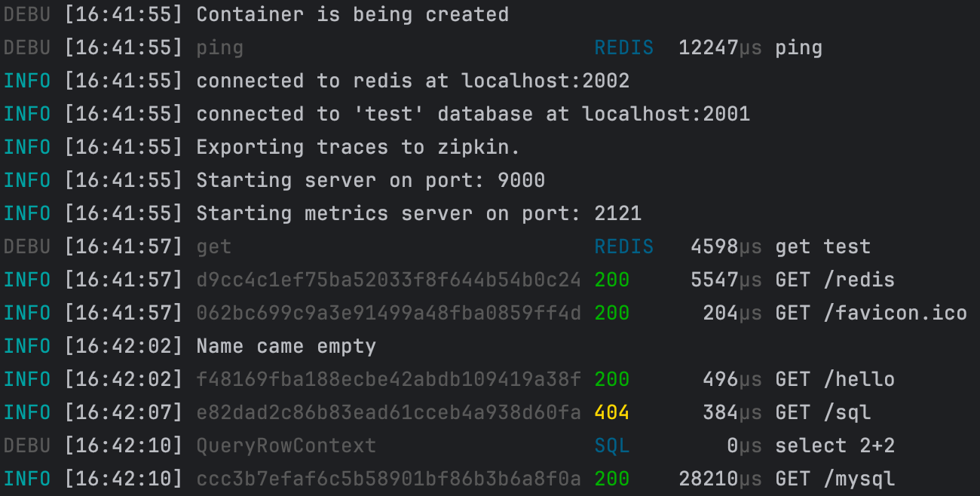This screenshot has height=496, width=980.
Task: Click the 384µs duration value
Action: [733, 412]
